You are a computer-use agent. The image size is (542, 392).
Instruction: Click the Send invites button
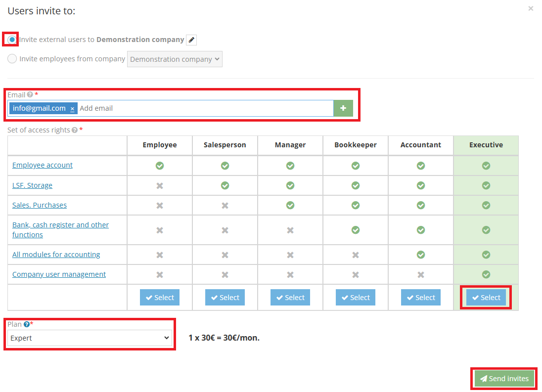(504, 378)
